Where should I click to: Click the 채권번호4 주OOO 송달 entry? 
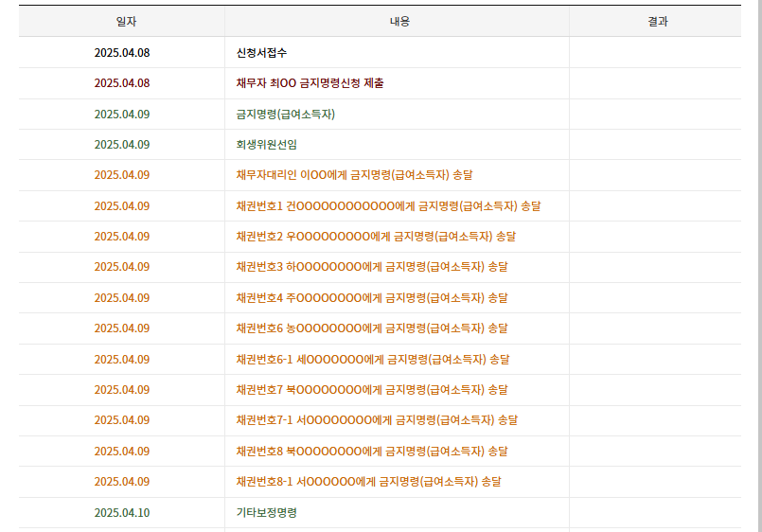click(x=372, y=298)
